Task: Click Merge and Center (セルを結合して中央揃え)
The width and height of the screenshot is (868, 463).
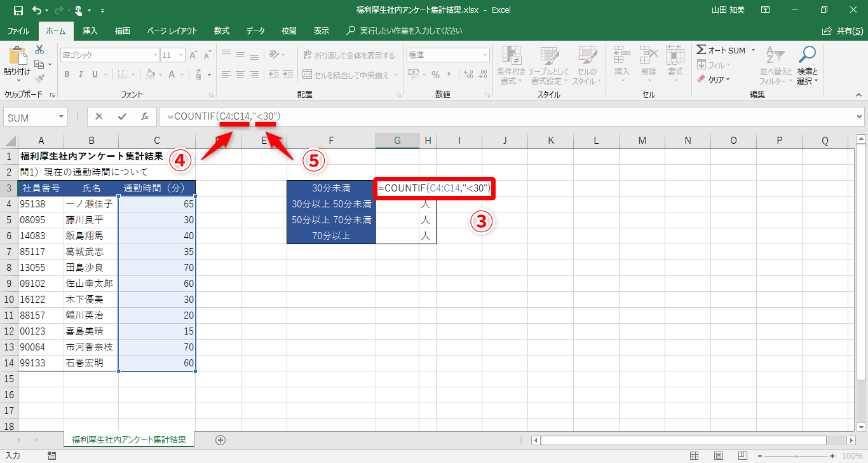Action: (x=346, y=75)
